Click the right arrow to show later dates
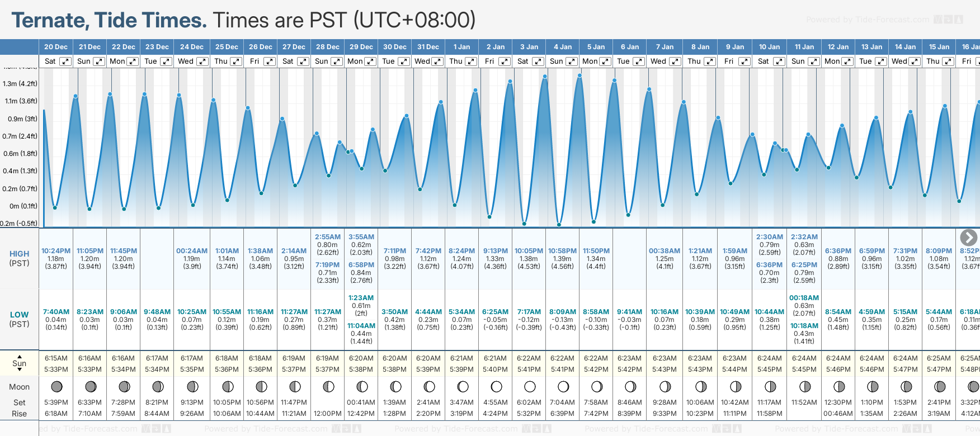Viewport: 980px width, 436px height. pyautogui.click(x=968, y=238)
